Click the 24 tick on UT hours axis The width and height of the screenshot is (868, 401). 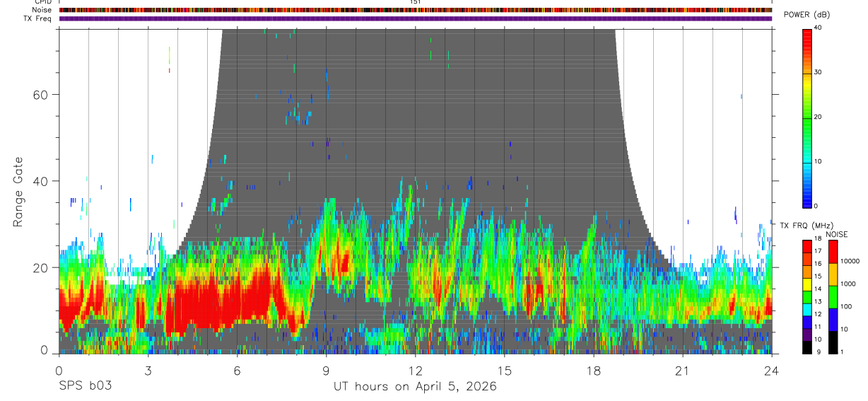[x=772, y=369]
